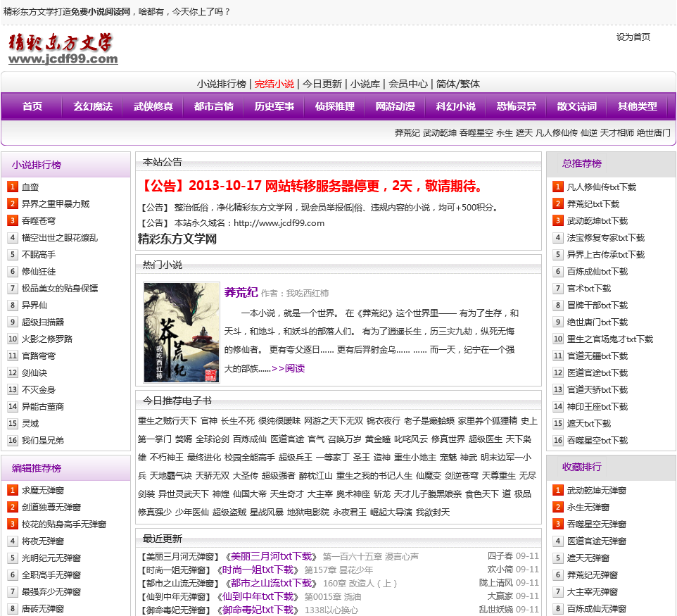The width and height of the screenshot is (677, 616).
Task: Select the 散文诗词 category tab
Action: coord(576,106)
